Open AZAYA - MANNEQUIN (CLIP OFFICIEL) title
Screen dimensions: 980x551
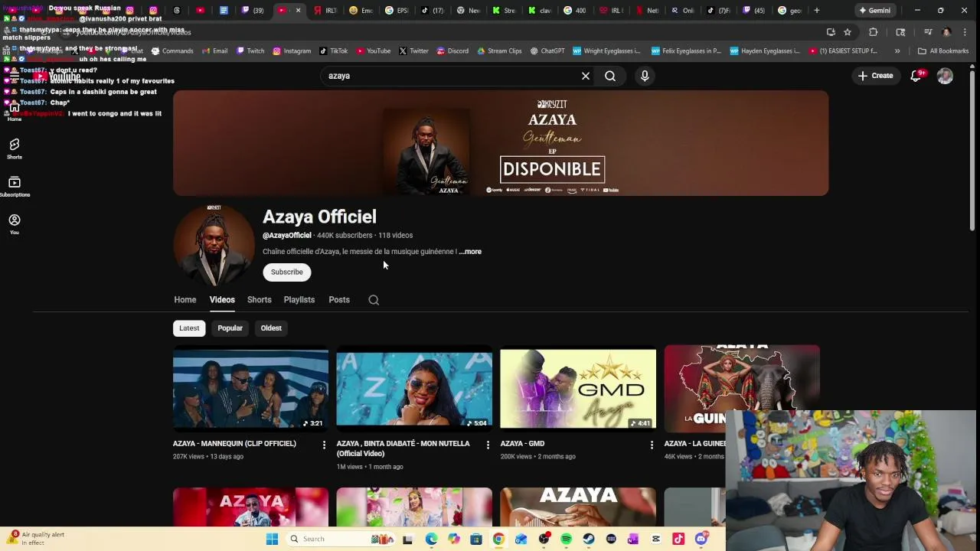(x=234, y=444)
